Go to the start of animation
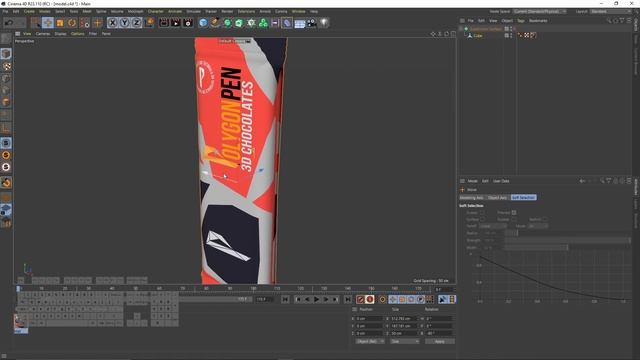The width and height of the screenshot is (640, 360). tap(285, 300)
